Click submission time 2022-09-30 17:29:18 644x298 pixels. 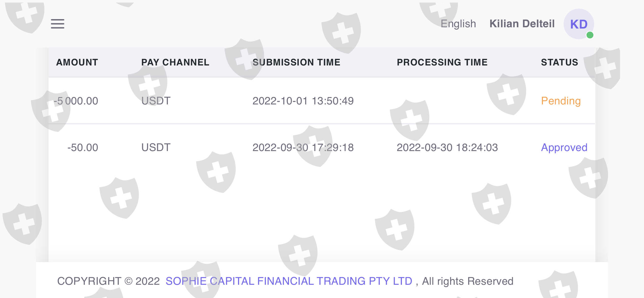click(303, 147)
